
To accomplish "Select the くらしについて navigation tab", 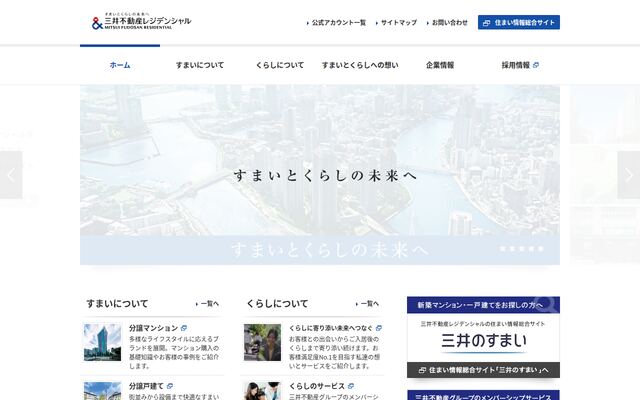I will click(x=280, y=65).
